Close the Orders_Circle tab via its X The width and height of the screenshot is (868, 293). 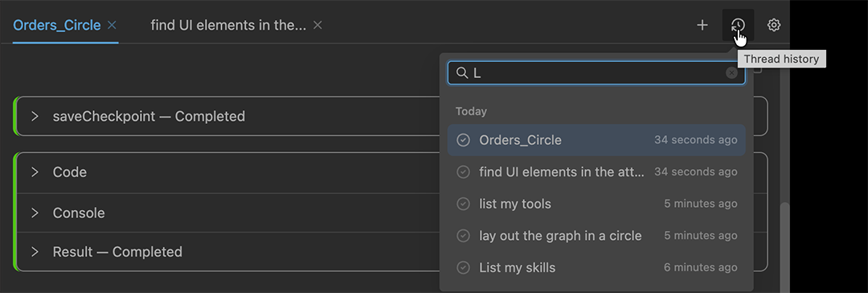coord(111,25)
